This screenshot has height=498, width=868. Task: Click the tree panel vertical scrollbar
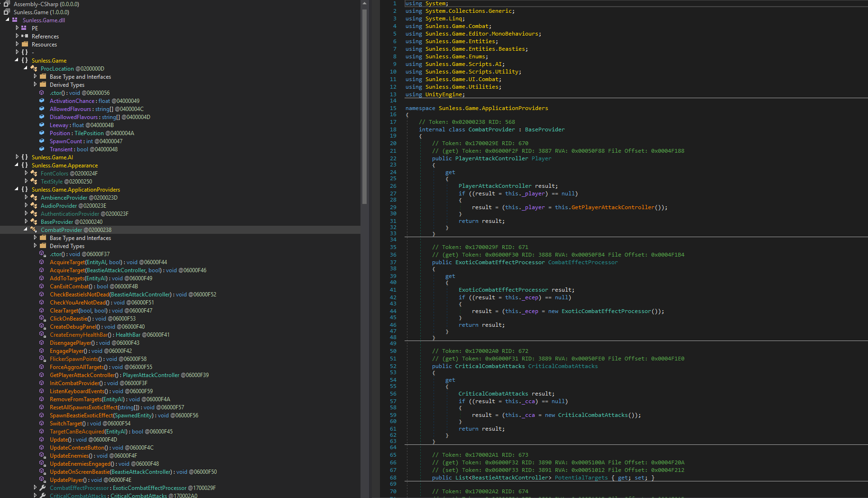pyautogui.click(x=364, y=107)
